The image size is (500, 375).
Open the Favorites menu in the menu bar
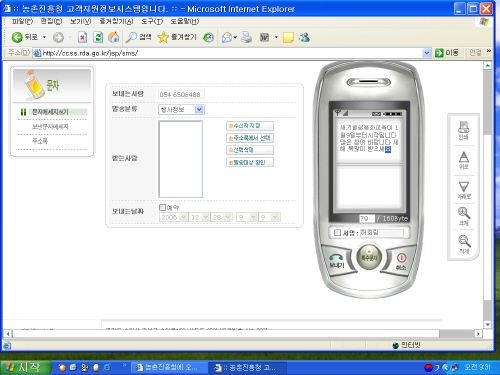tap(116, 21)
